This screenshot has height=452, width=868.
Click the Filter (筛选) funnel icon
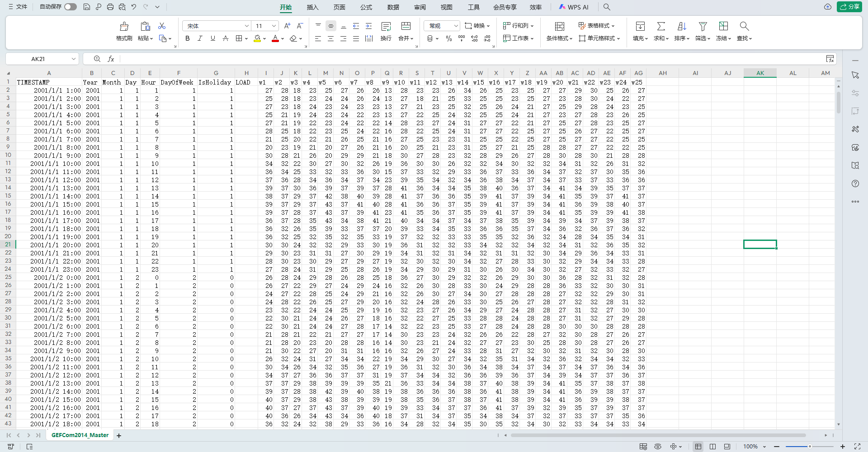pyautogui.click(x=703, y=26)
